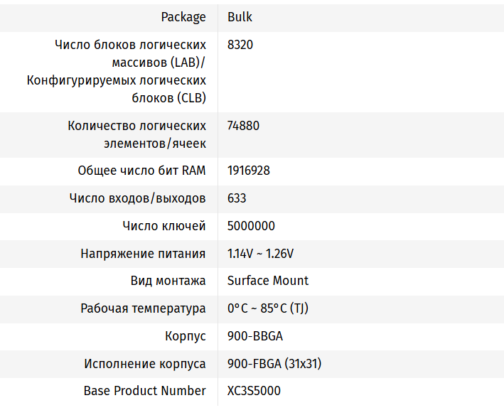Select the value 633
The image size is (504, 420).
tap(237, 198)
